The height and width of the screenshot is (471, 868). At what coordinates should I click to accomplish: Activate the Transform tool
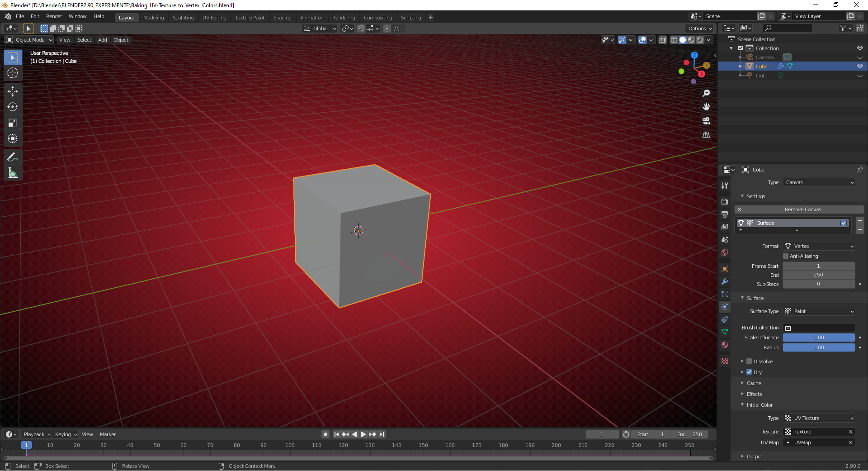[x=13, y=138]
